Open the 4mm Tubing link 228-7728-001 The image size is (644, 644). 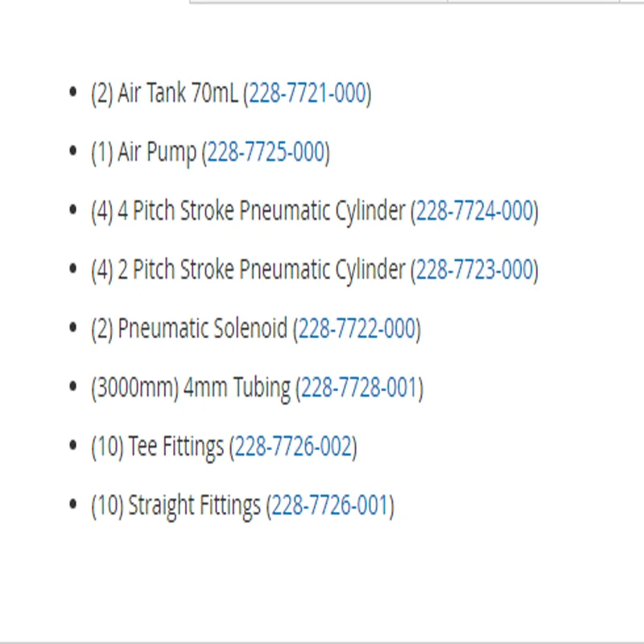pos(360,388)
